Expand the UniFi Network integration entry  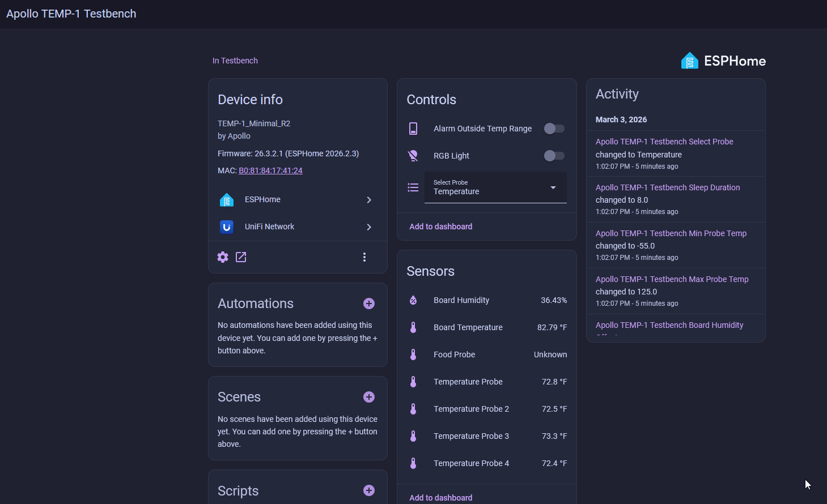(x=298, y=227)
